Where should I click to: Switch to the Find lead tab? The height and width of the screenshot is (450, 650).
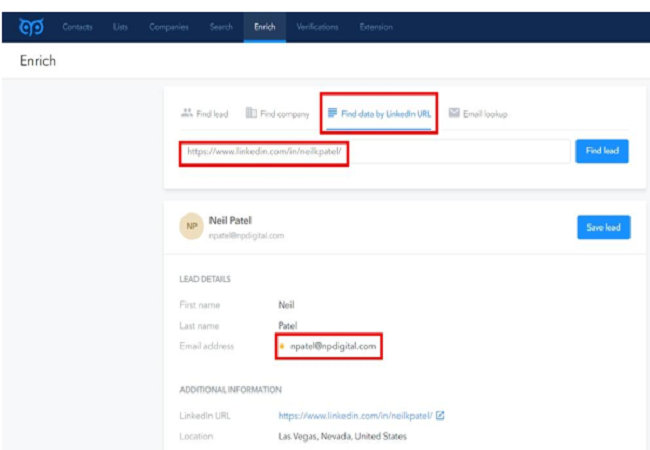[205, 113]
